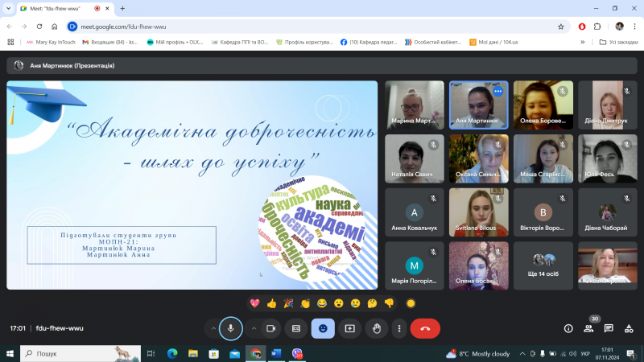Open the chat panel icon
This screenshot has height=362, width=644.
tap(609, 328)
